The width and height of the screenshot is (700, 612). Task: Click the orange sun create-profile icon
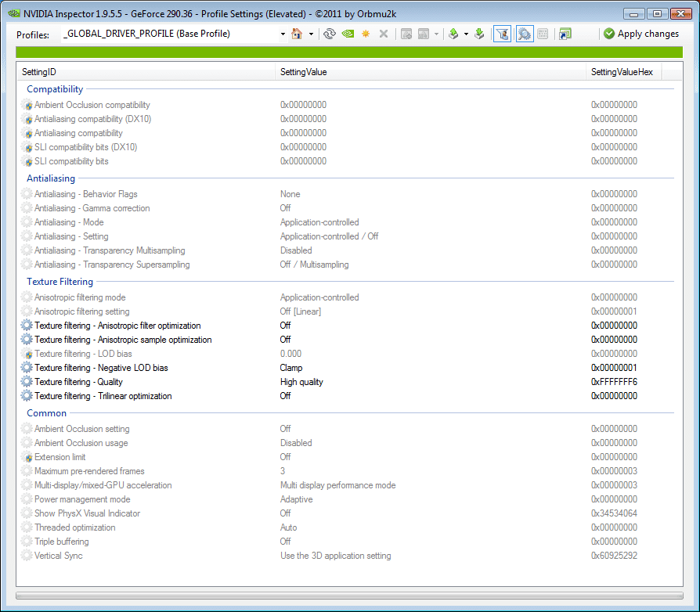click(366, 34)
